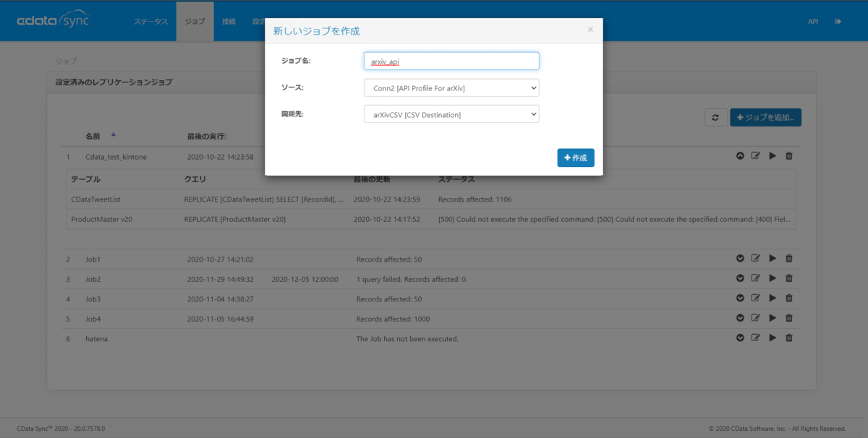Open the 接続 tab
The image size is (868, 438).
tap(229, 21)
